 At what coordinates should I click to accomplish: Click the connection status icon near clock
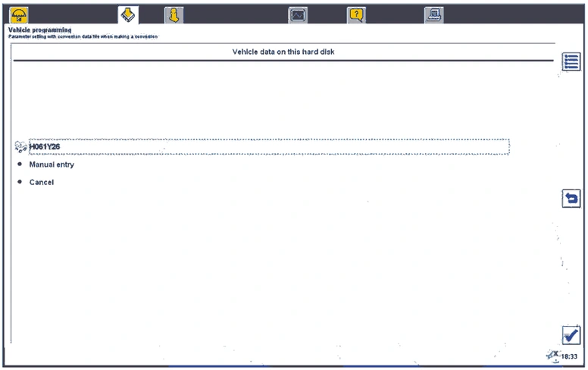(551, 355)
